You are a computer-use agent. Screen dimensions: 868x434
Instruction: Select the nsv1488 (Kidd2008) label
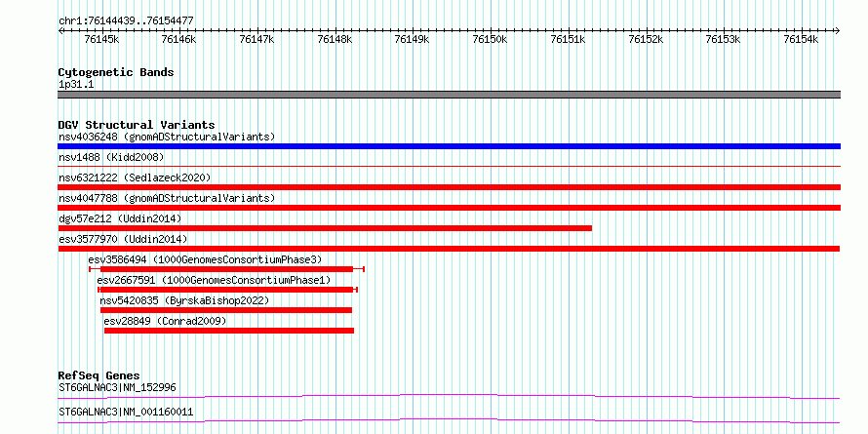click(x=111, y=157)
